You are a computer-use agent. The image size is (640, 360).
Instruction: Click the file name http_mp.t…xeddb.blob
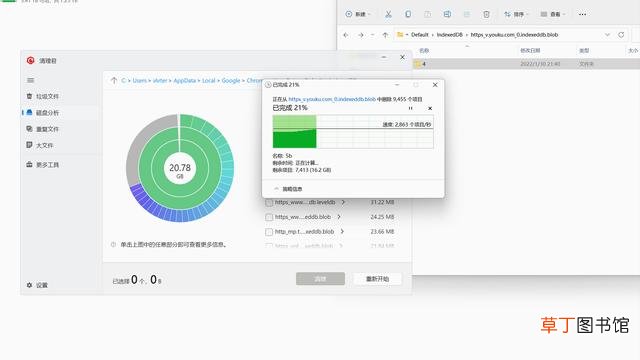pyautogui.click(x=304, y=232)
